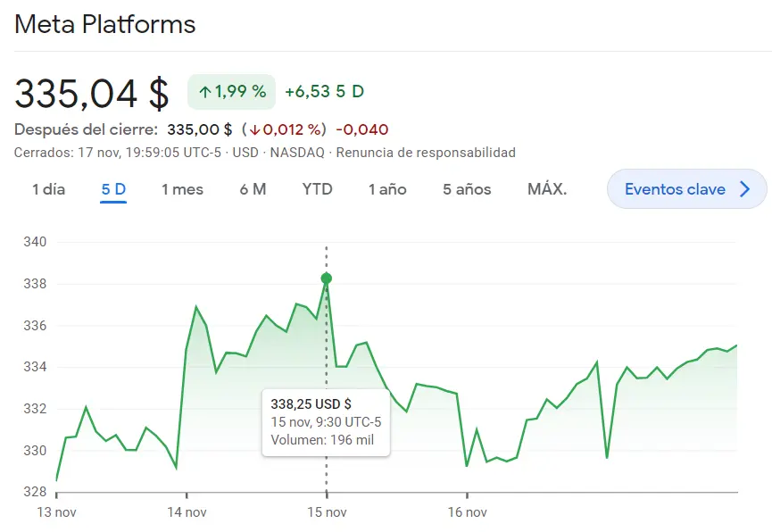
Task: Select the 1 día time range
Action: 49,189
